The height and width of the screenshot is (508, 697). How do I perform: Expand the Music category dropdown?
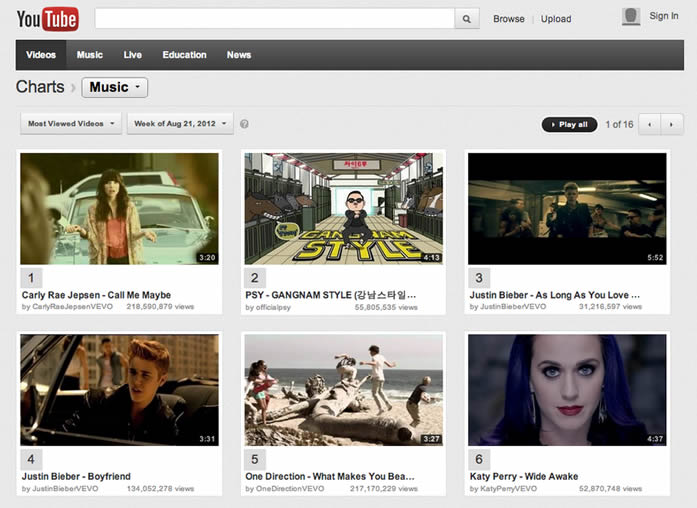tap(115, 87)
